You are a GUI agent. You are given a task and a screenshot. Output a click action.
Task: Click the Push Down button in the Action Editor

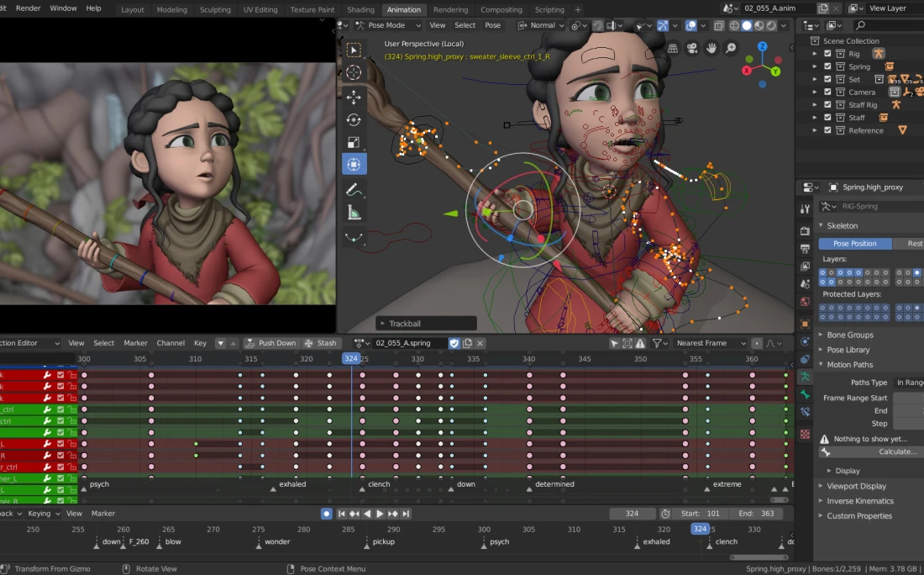click(270, 343)
